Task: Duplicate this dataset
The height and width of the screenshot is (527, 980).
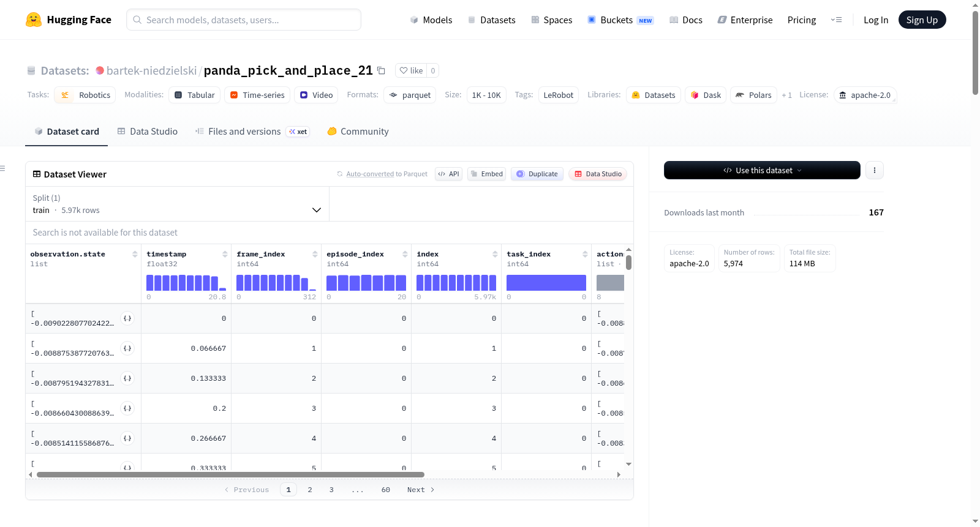Action: tap(537, 174)
